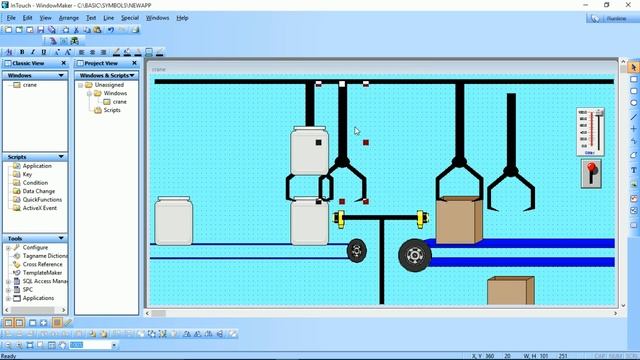Viewport: 640px width, 360px height.
Task: Select the Ellipse draw tool
Action: tap(633, 103)
